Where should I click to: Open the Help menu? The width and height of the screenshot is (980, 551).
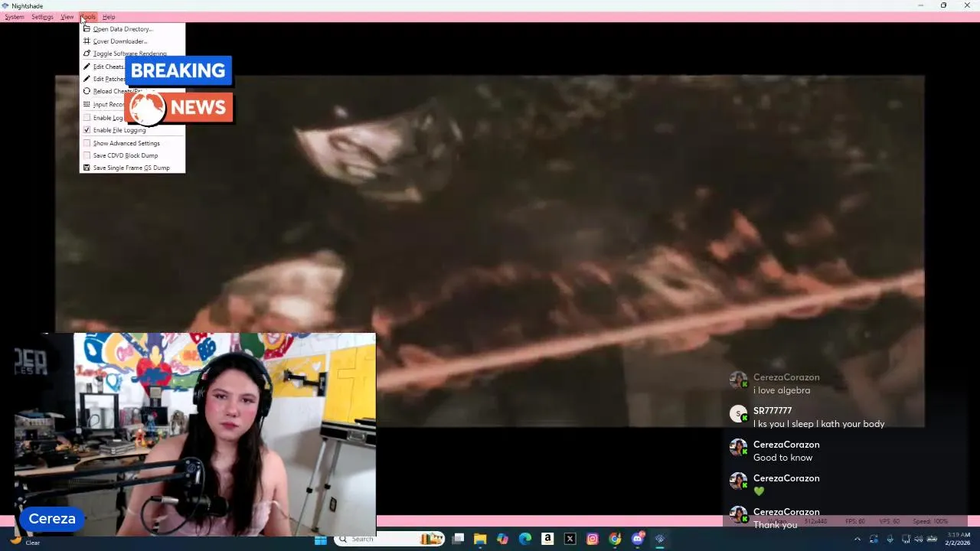coord(109,17)
